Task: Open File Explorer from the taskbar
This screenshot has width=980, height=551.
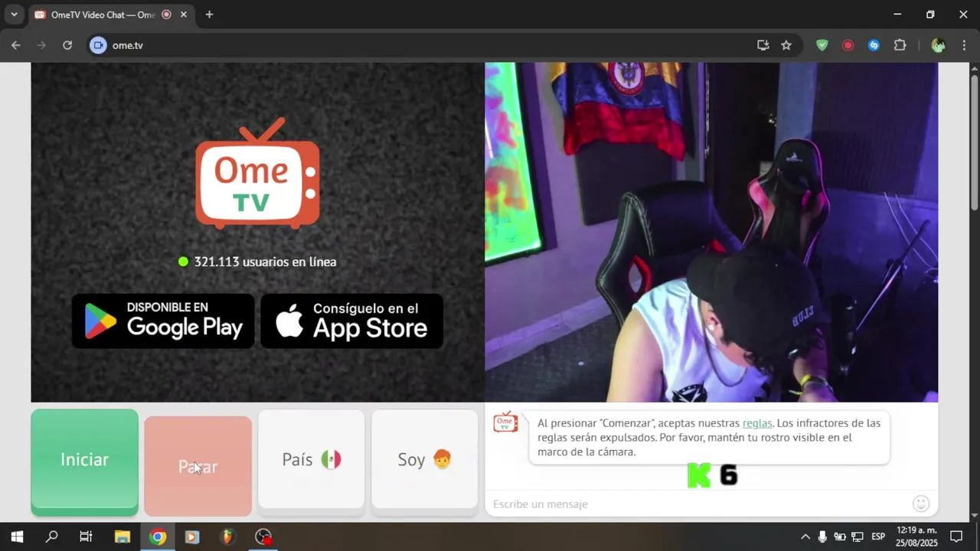Action: [x=122, y=536]
